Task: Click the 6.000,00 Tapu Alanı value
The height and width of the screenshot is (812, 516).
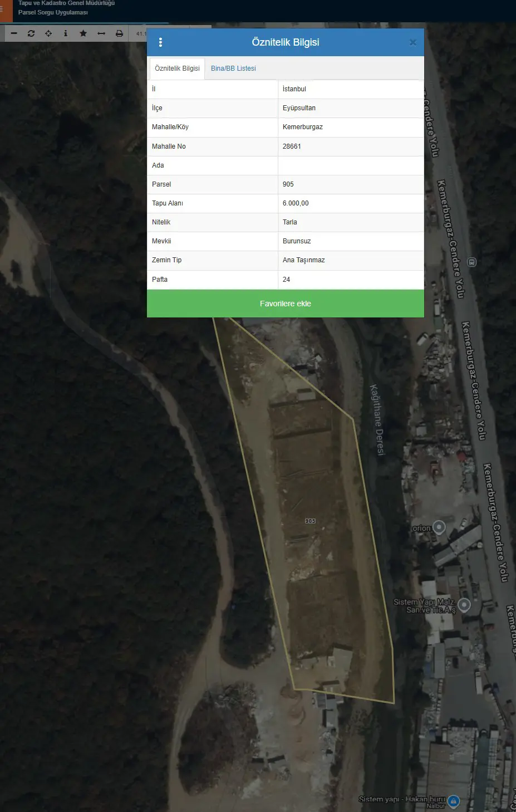Action: pos(351,203)
